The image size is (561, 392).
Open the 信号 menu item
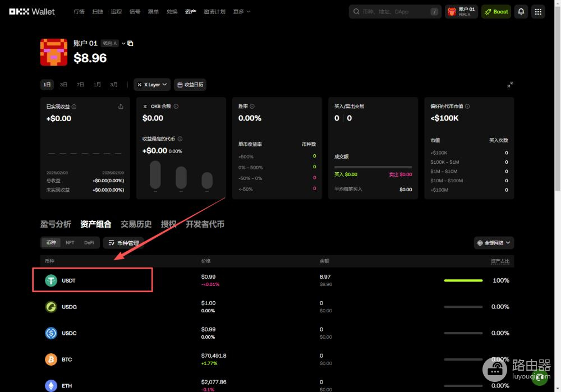pos(135,11)
